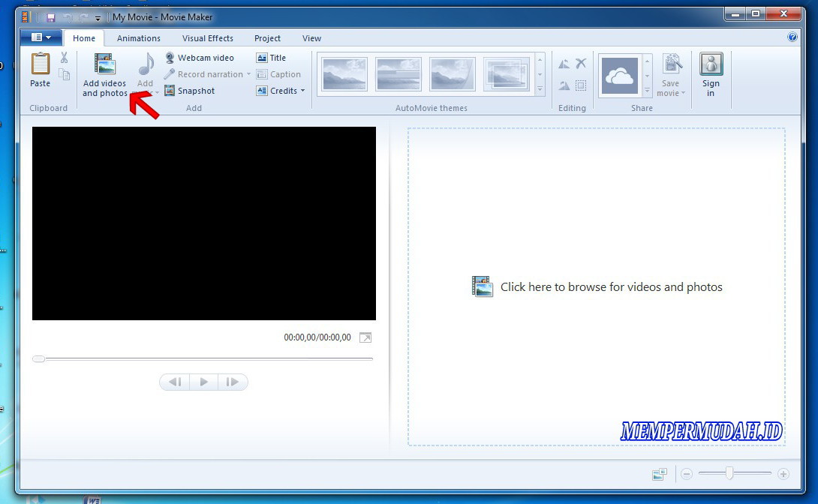This screenshot has width=818, height=504.
Task: Expand the Share gallery (More)
Action: click(x=648, y=91)
